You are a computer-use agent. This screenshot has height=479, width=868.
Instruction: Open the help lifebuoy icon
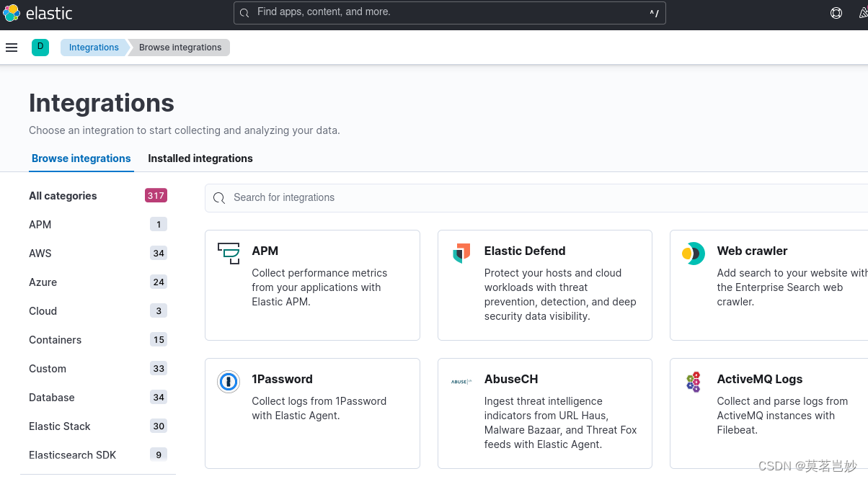click(836, 13)
